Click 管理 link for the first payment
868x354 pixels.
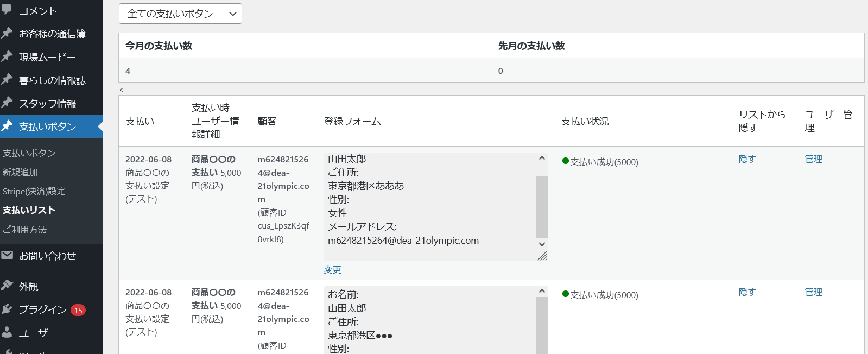coord(813,159)
